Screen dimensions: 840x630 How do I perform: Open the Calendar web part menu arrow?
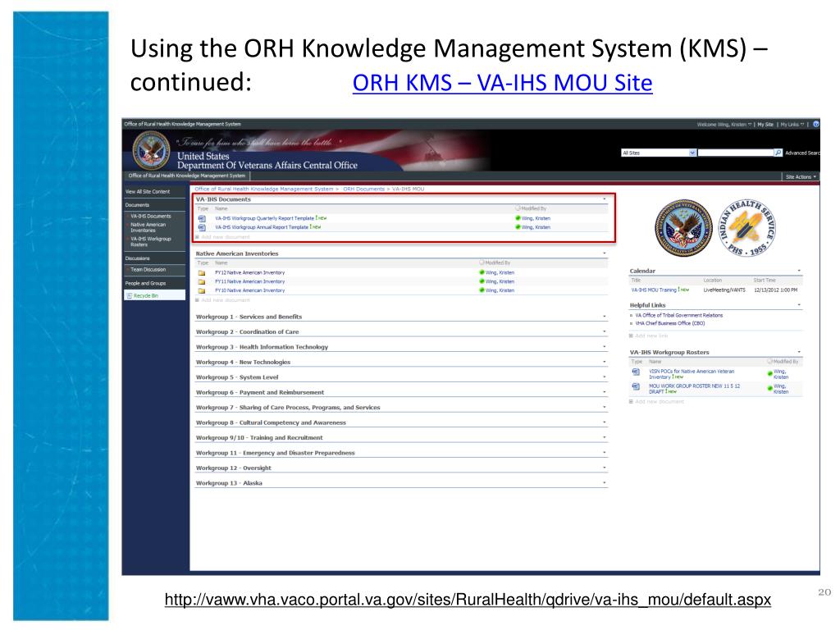pos(801,270)
